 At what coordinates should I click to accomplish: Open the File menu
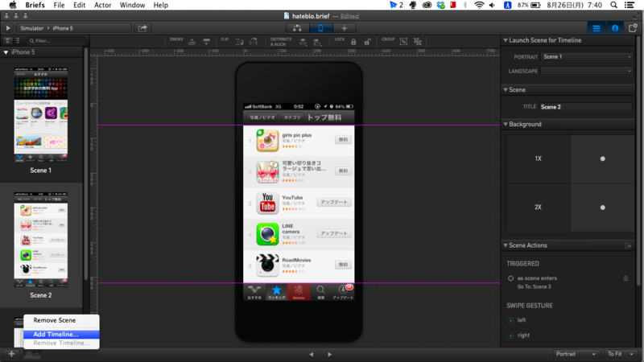(59, 5)
